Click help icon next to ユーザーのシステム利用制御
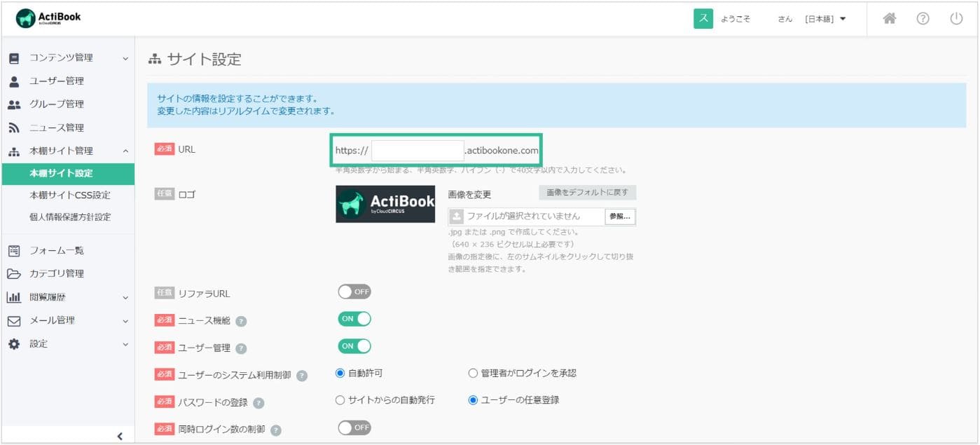 pos(302,376)
